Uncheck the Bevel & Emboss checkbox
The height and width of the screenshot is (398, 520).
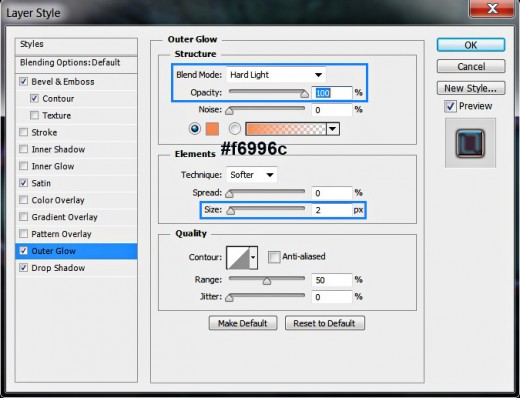pos(23,82)
